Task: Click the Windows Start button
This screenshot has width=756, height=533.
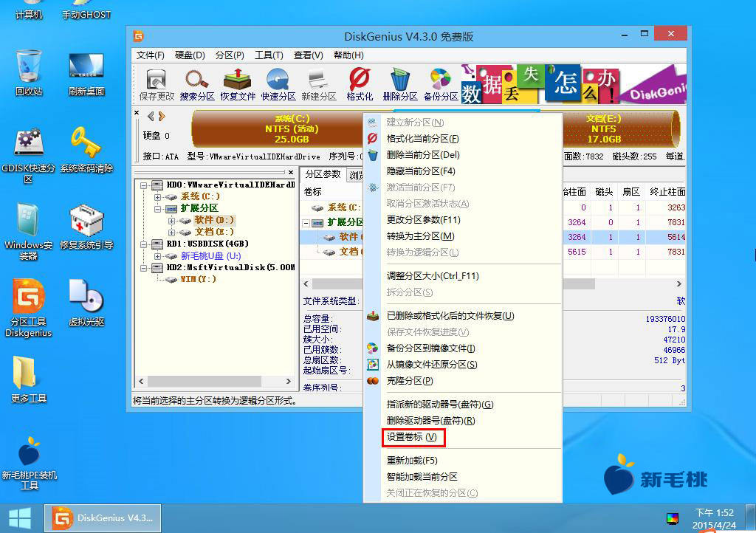Action: pyautogui.click(x=20, y=518)
